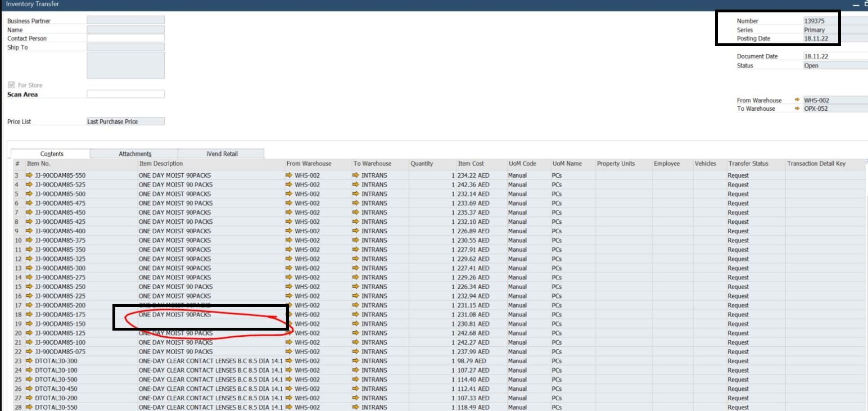Toggle the For Store checkbox
This screenshot has width=868, height=411.
tap(11, 85)
